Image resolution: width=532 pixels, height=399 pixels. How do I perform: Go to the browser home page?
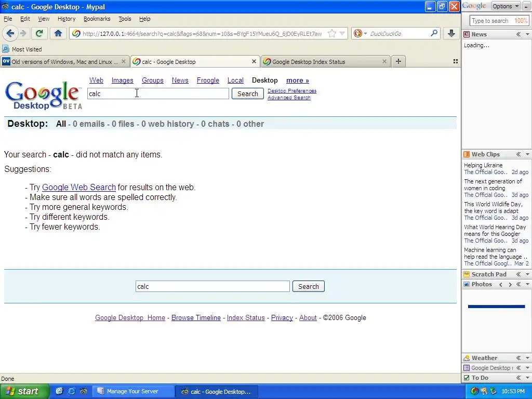point(58,33)
